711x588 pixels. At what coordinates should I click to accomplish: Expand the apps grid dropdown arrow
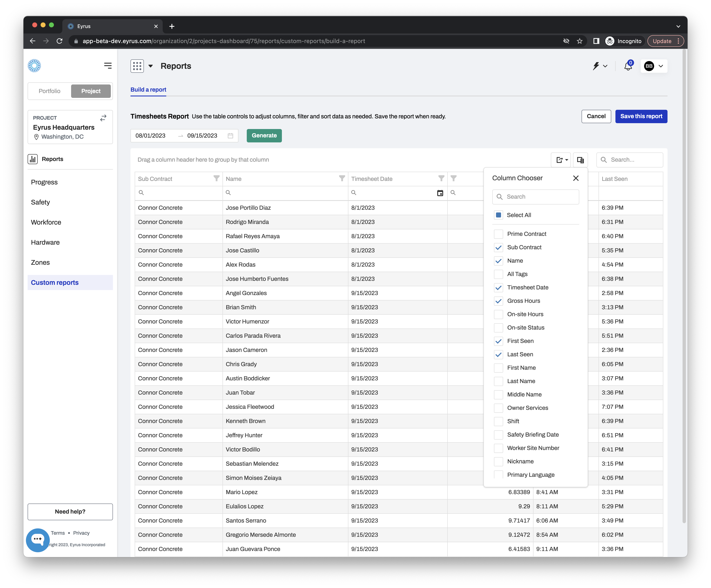[150, 66]
